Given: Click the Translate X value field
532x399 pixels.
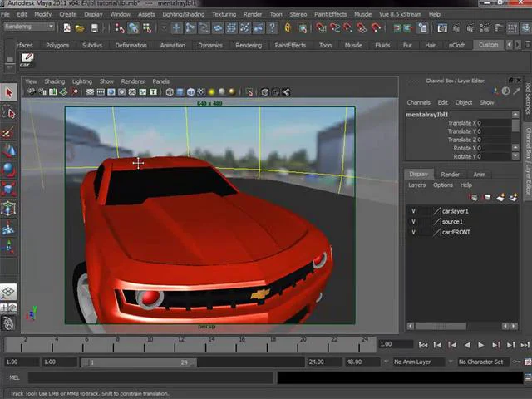Looking at the screenshot, I should pos(494,123).
